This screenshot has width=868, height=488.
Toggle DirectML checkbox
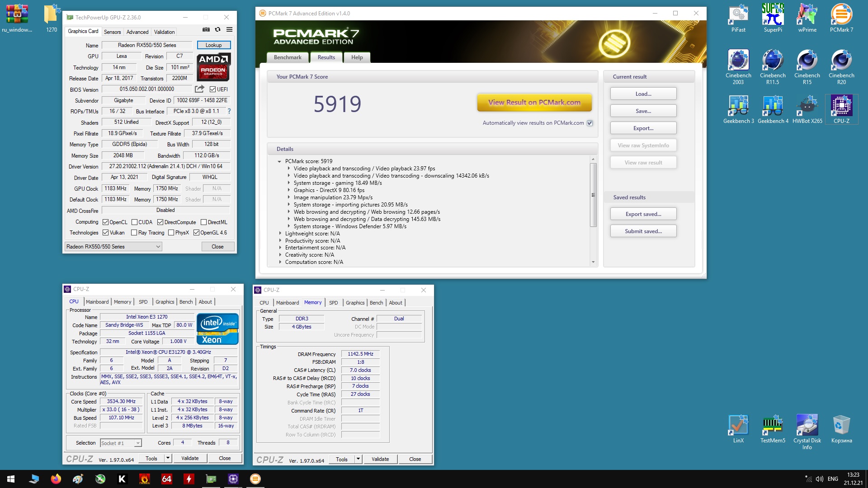click(203, 222)
